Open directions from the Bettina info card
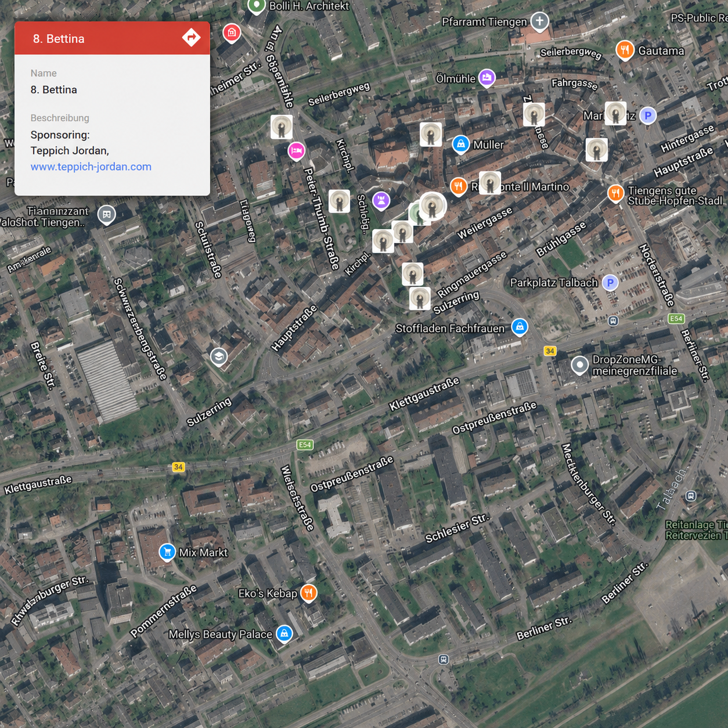This screenshot has width=728, height=728. click(191, 38)
